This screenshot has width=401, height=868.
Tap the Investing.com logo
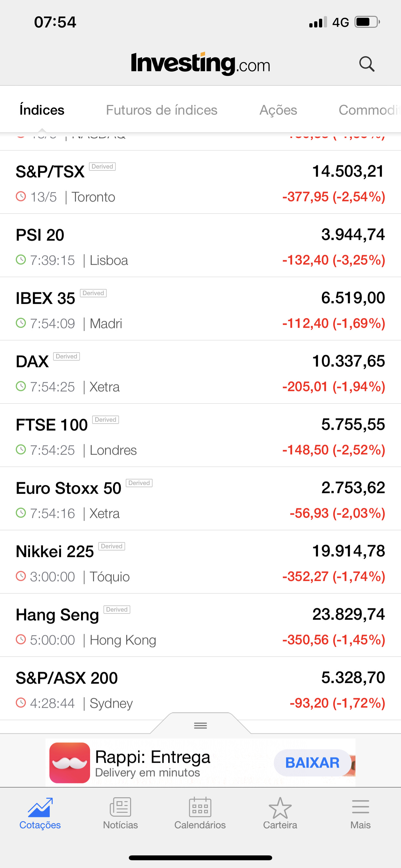coord(200,63)
